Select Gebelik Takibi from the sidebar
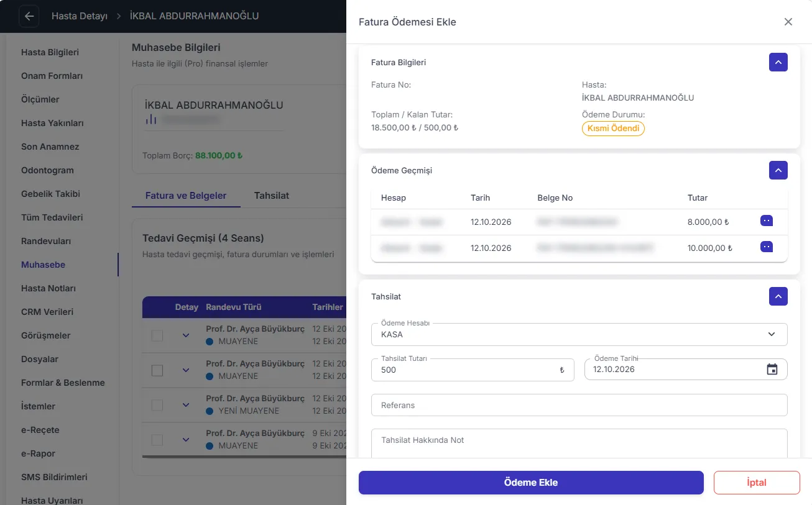 (x=50, y=194)
